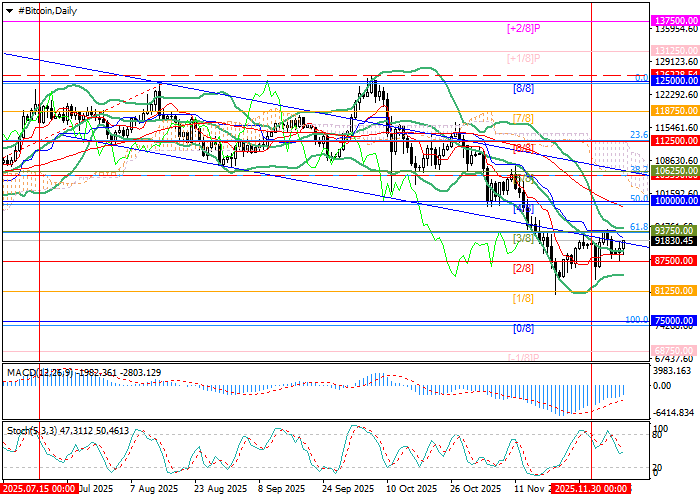
Task: Click the blue 75000.00 price label
Action: (673, 321)
